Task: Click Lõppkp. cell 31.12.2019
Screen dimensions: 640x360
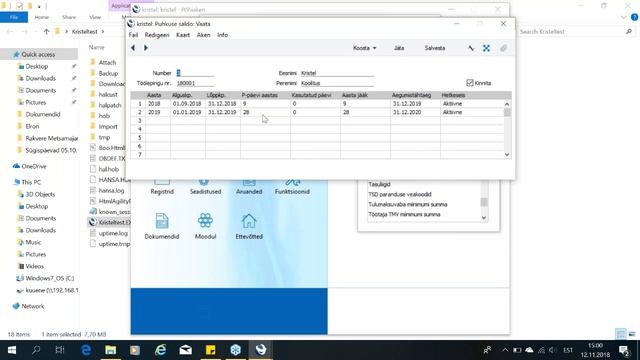Action: tap(223, 112)
